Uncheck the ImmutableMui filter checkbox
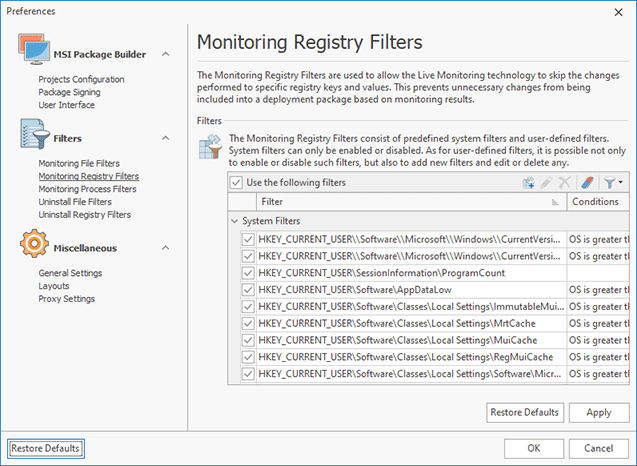This screenshot has height=466, width=637. [248, 306]
